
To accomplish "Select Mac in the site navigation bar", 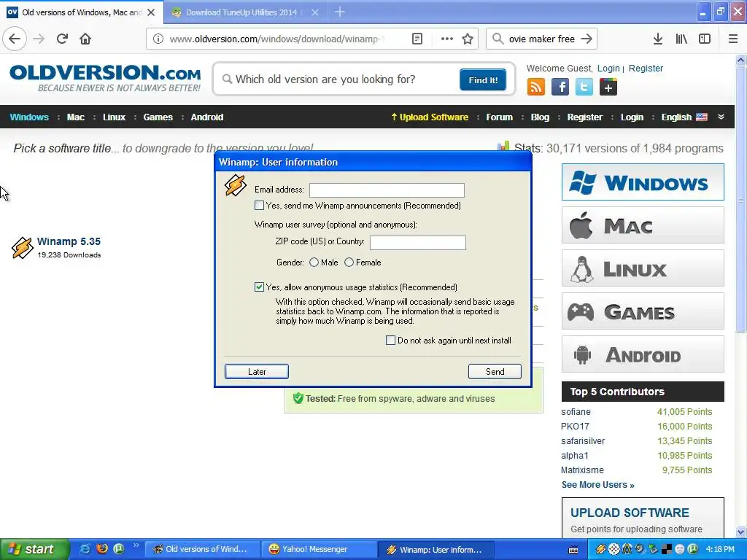I will click(76, 117).
